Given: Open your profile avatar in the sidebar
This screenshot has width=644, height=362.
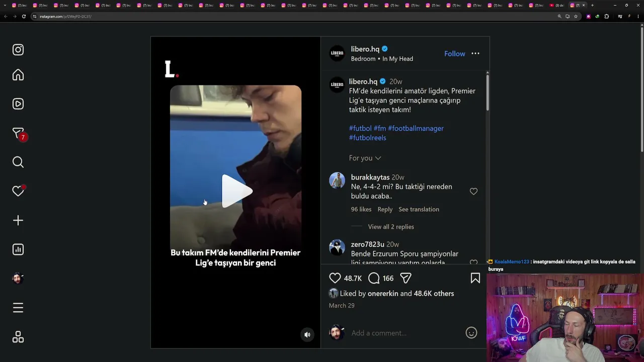Looking at the screenshot, I should (x=18, y=279).
